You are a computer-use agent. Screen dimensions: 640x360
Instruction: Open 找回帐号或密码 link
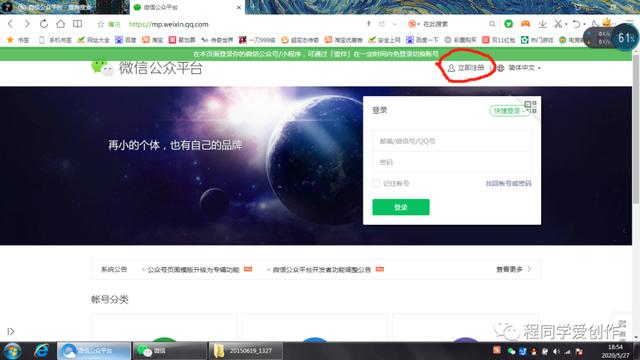(x=508, y=183)
